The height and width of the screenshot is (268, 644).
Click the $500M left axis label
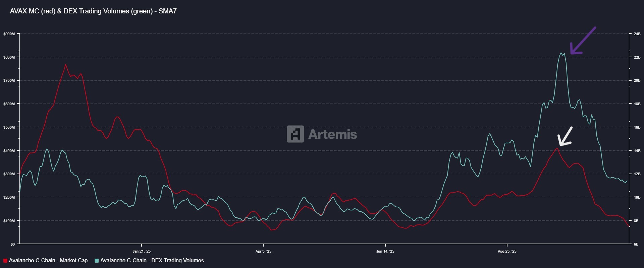point(9,127)
